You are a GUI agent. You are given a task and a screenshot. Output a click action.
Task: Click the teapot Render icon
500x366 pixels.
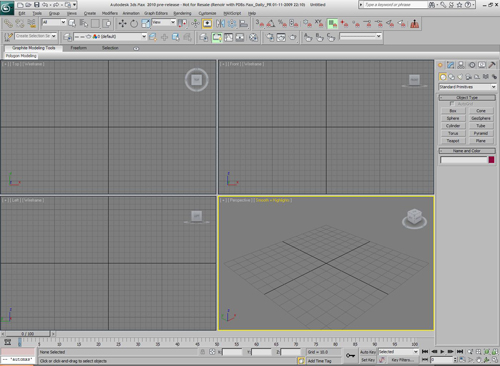[293, 37]
